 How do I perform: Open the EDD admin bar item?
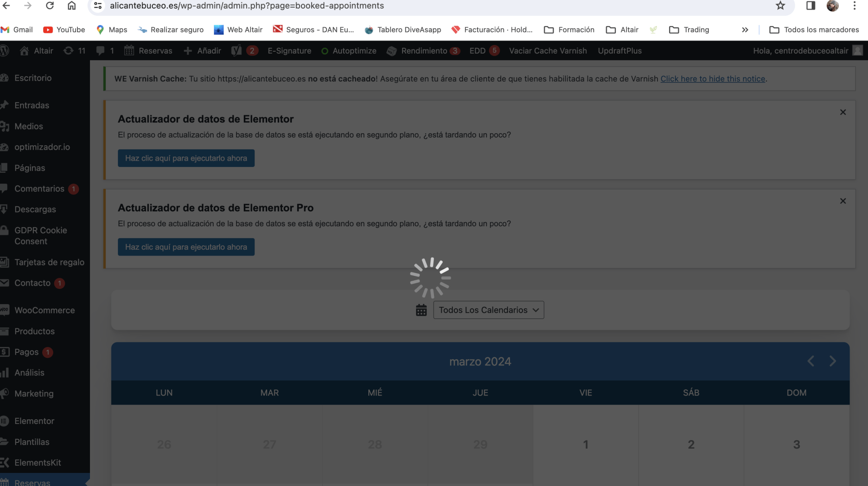(484, 50)
